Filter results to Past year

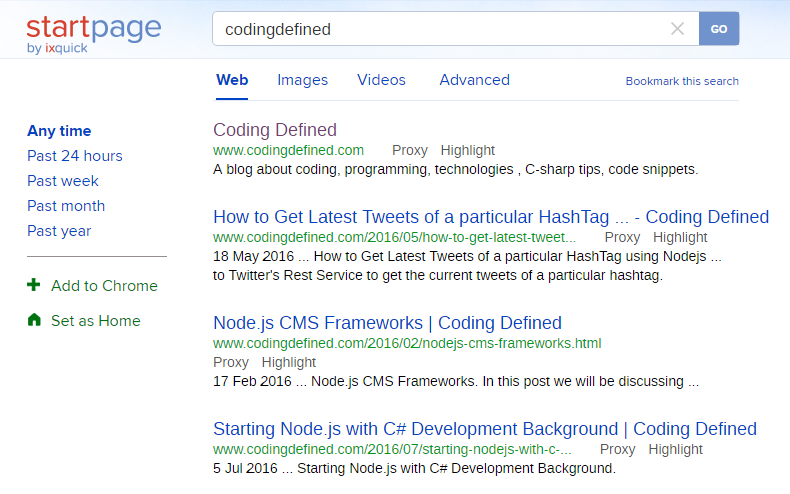pos(59,231)
